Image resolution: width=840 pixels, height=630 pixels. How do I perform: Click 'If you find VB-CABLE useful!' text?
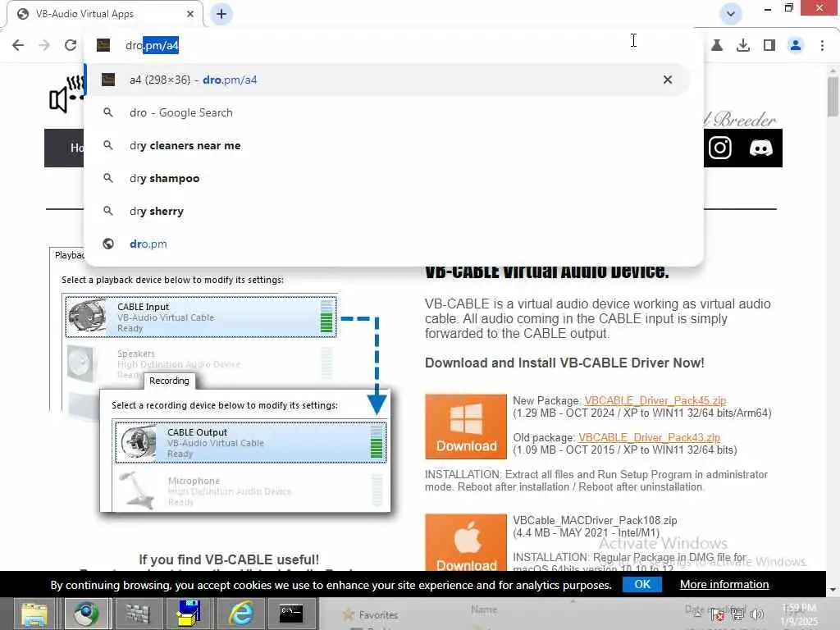tap(229, 559)
